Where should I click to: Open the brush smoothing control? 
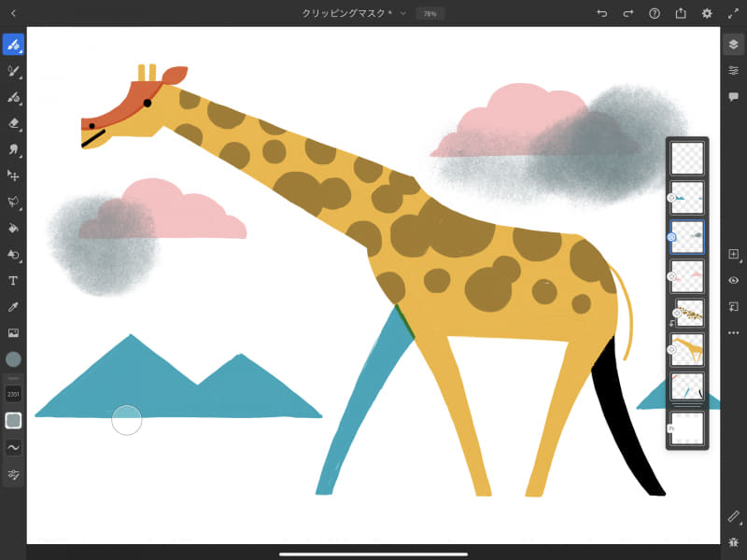(x=13, y=448)
